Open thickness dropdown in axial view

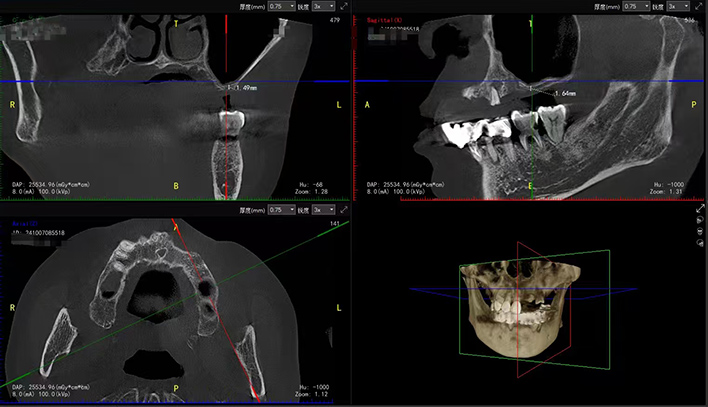(280, 210)
